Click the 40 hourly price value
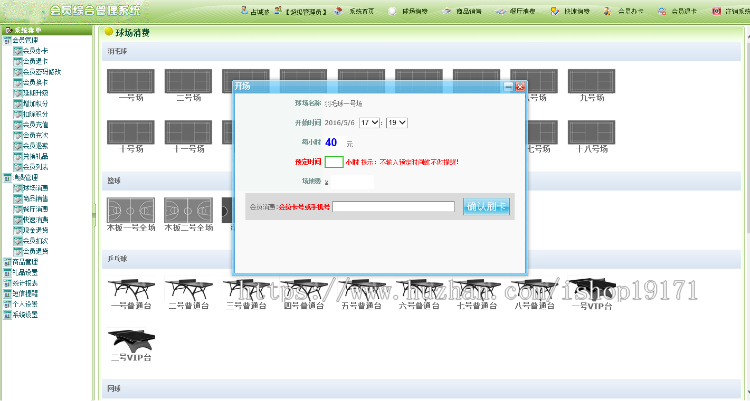Viewport: 750px width, 401px height. click(x=331, y=142)
